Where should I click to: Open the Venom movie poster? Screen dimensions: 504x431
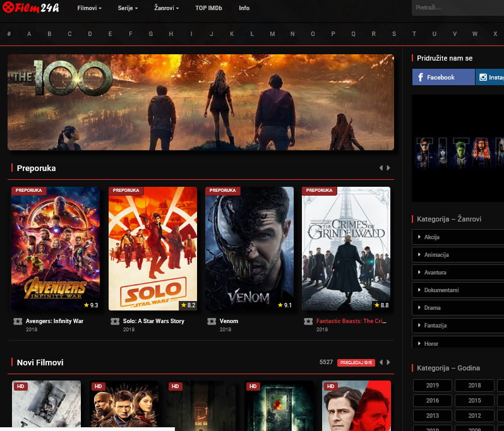(249, 249)
